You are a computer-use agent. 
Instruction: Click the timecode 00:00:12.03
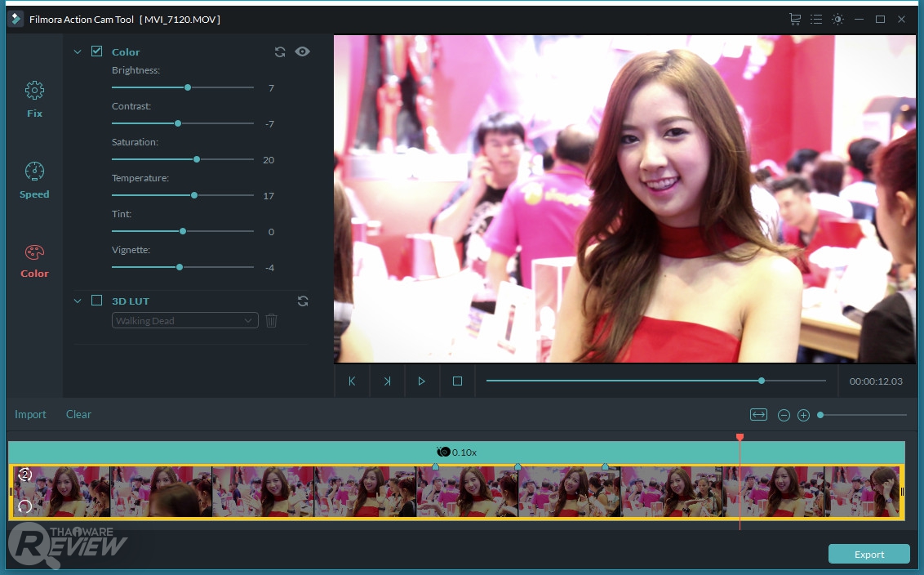(876, 381)
